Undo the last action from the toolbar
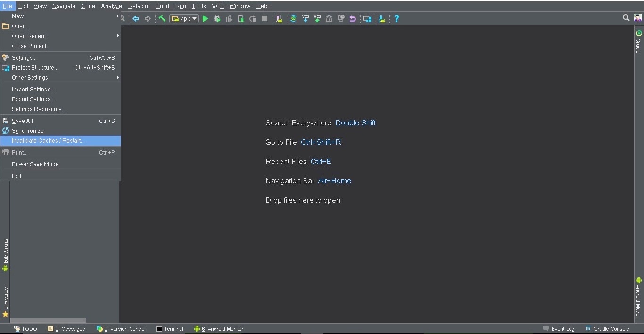The image size is (644, 334). coord(352,19)
